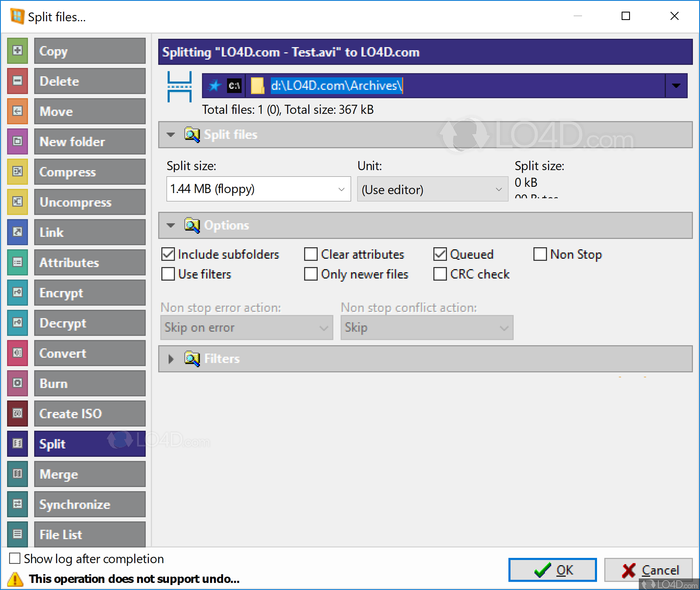
Task: Switch to the Synchronize operation
Action: coord(90,504)
